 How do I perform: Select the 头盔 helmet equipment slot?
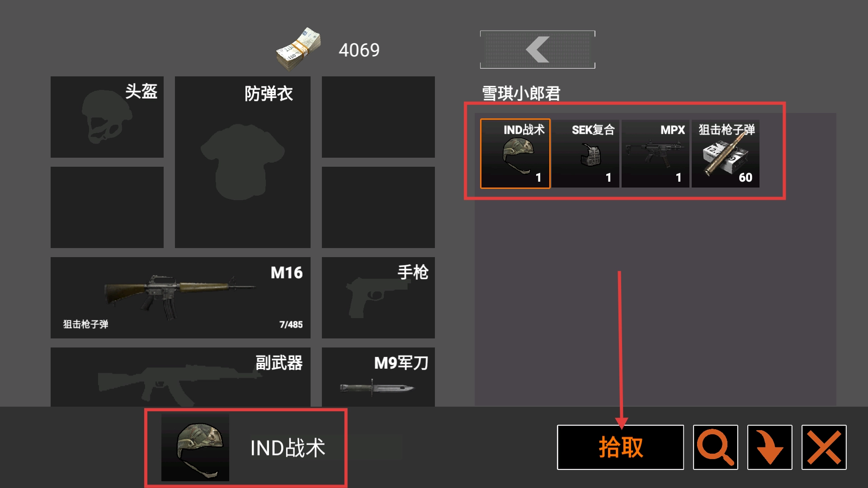click(107, 117)
